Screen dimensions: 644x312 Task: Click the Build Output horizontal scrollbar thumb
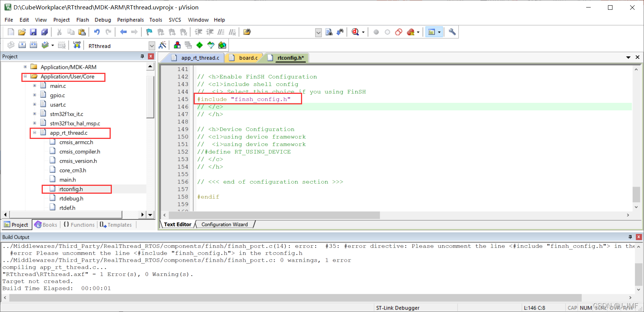coord(295,298)
